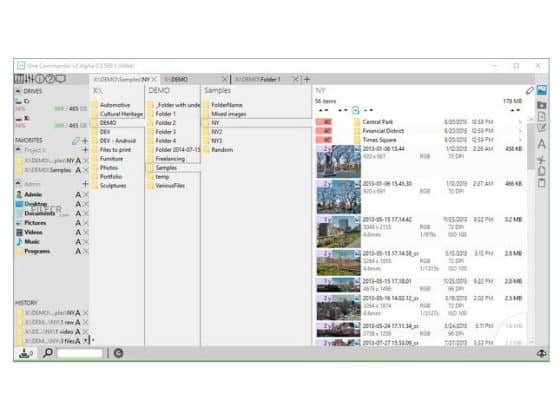560x420 pixels.
Task: Open the feedback speech bubble icon
Action: [x=61, y=79]
